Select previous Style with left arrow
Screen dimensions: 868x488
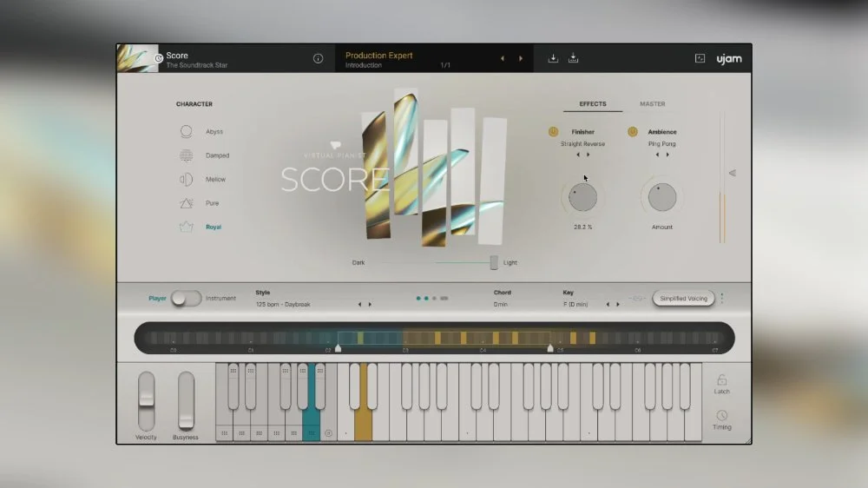pyautogui.click(x=360, y=304)
